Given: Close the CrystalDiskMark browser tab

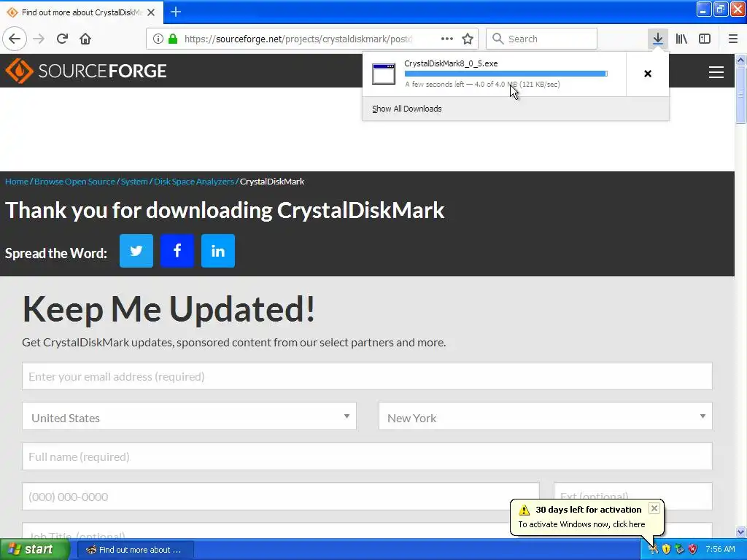Looking at the screenshot, I should point(151,12).
